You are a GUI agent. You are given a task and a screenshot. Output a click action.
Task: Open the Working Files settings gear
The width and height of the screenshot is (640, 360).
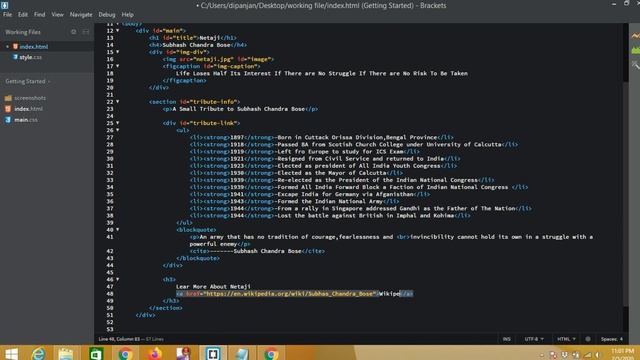coord(73,32)
